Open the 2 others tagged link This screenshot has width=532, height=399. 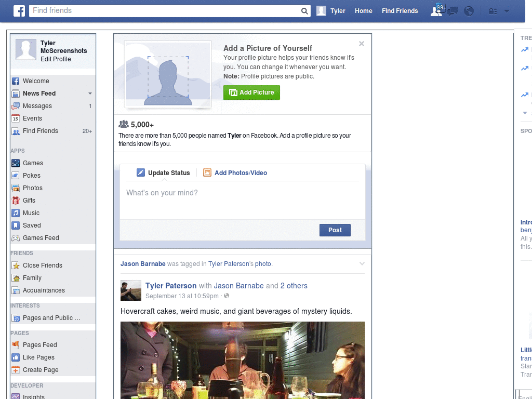(294, 286)
